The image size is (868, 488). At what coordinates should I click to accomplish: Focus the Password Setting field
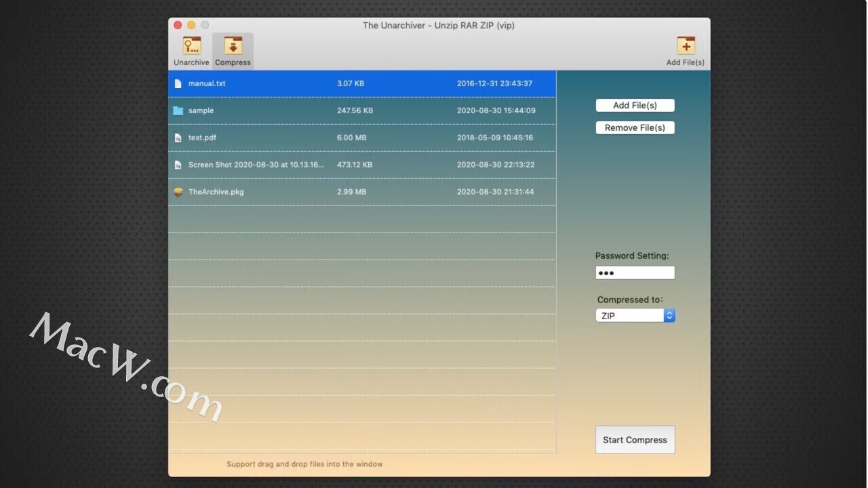(635, 272)
